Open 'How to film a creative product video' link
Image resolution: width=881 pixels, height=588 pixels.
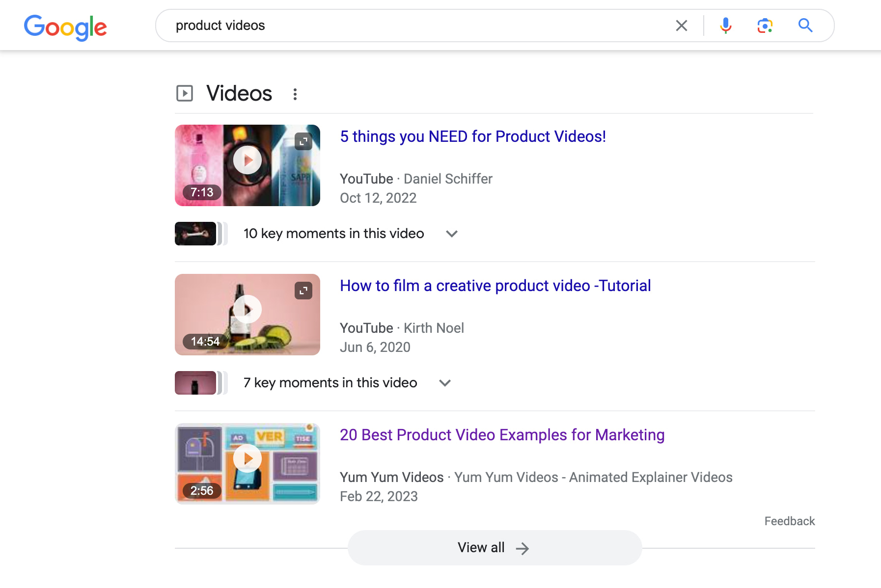pos(496,286)
